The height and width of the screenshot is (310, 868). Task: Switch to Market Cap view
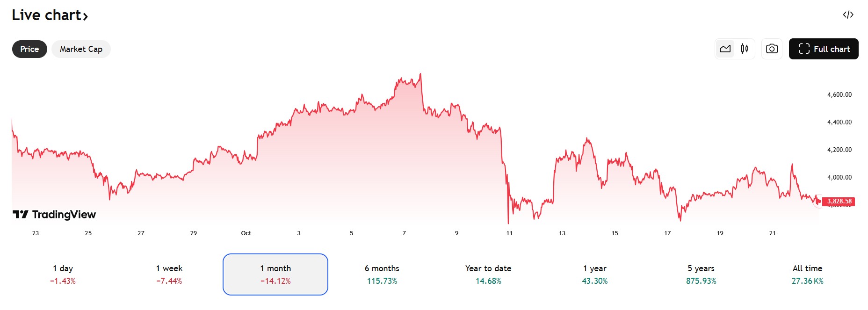pos(81,49)
